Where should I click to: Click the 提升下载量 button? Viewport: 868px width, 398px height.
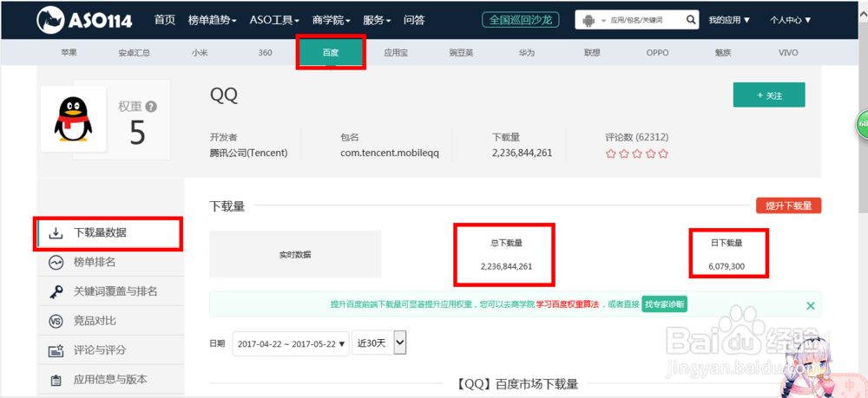[788, 206]
